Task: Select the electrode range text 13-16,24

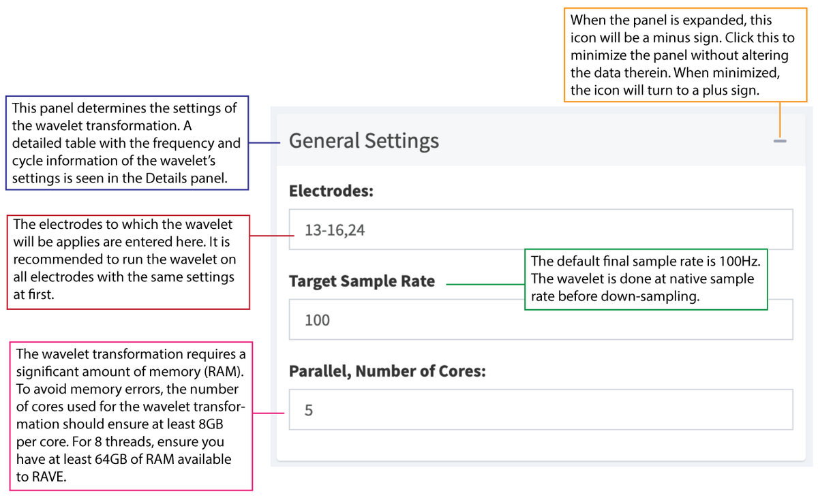Action: click(x=335, y=230)
